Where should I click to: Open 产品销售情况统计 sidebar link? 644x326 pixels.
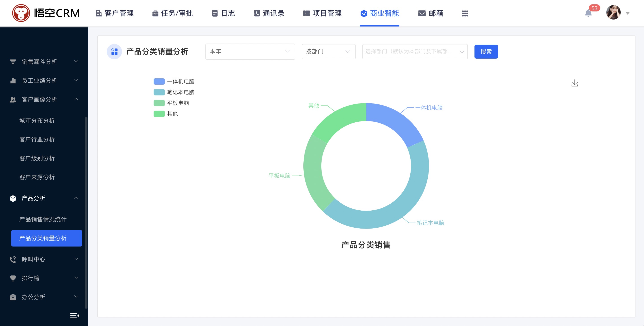click(43, 219)
